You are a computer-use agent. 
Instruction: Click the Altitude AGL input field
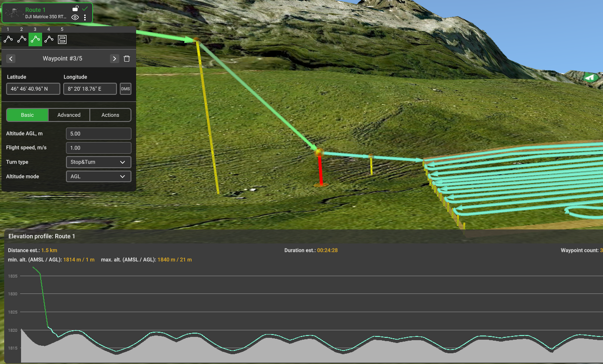pos(99,134)
